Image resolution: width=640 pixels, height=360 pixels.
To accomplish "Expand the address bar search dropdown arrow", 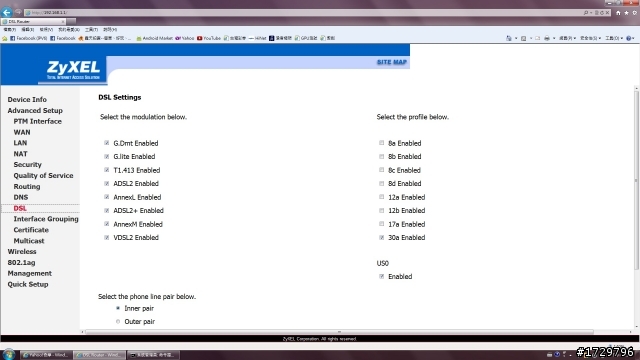I will (x=591, y=13).
